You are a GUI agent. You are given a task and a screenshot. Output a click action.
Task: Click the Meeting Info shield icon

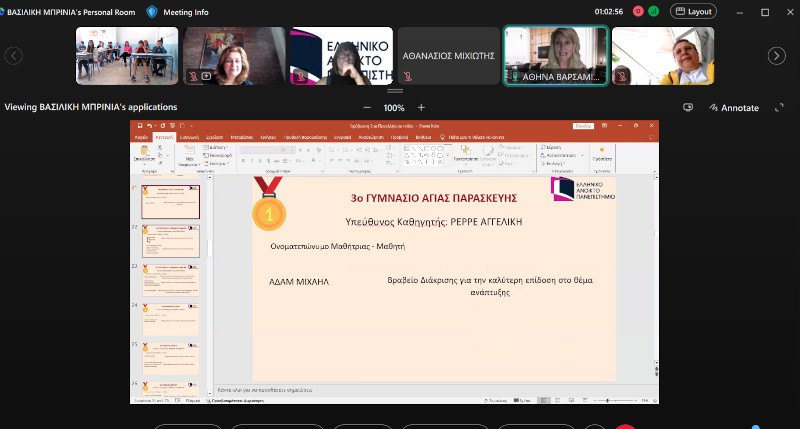(x=151, y=12)
